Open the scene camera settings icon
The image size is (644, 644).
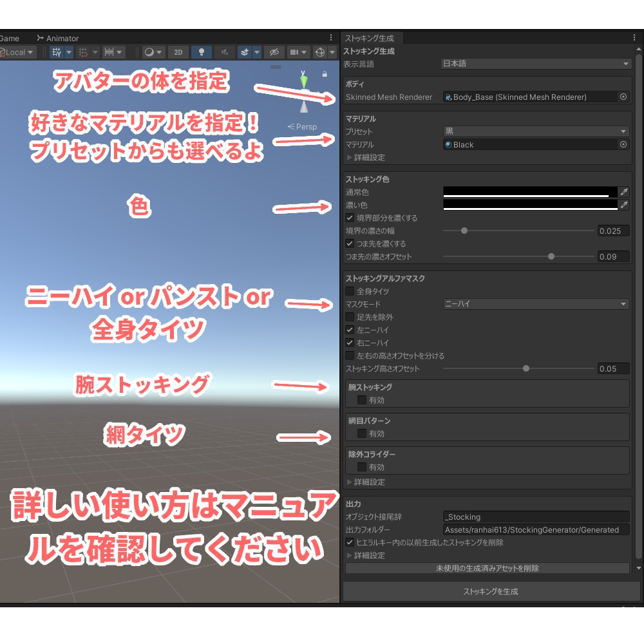pos(294,52)
